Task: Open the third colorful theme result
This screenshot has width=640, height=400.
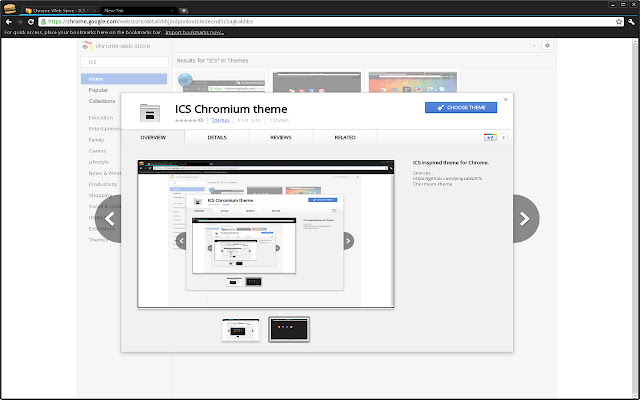Action: pos(413,82)
